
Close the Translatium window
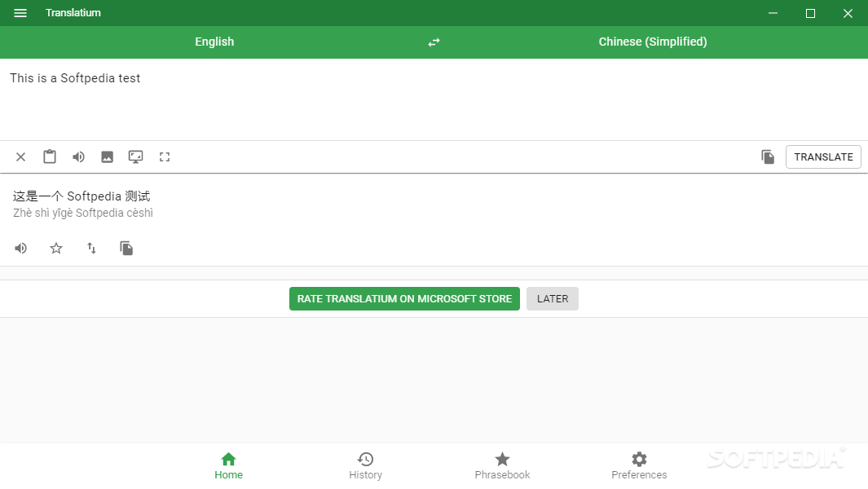[848, 13]
